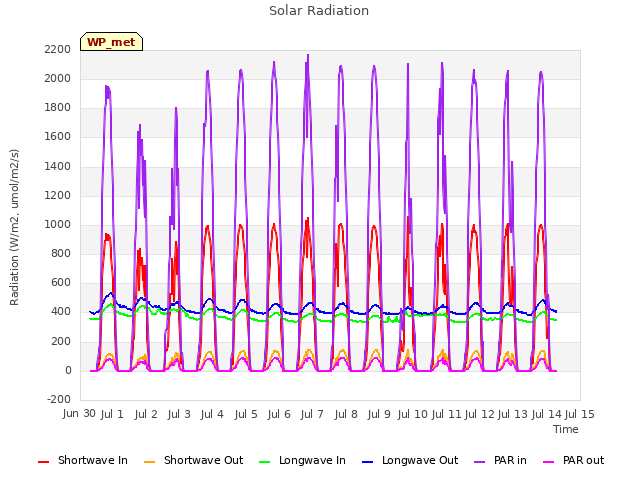Click the magenta PAR out legend swatch
The height and width of the screenshot is (480, 640).
pyautogui.click(x=549, y=461)
